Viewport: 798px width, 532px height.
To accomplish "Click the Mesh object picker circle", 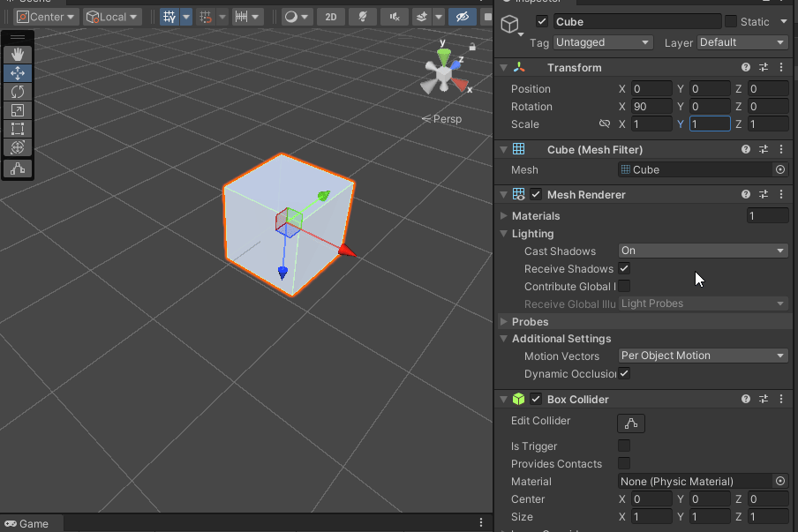I will point(780,169).
